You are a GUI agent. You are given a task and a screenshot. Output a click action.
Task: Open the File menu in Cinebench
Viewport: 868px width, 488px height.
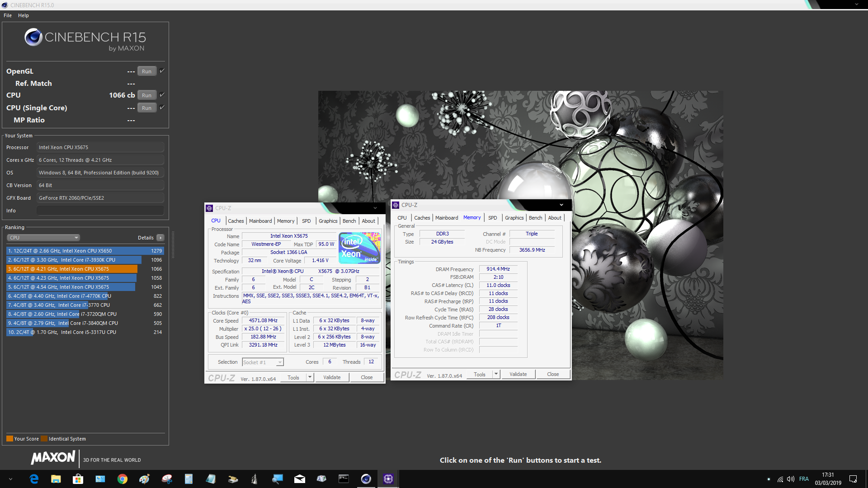coord(7,15)
